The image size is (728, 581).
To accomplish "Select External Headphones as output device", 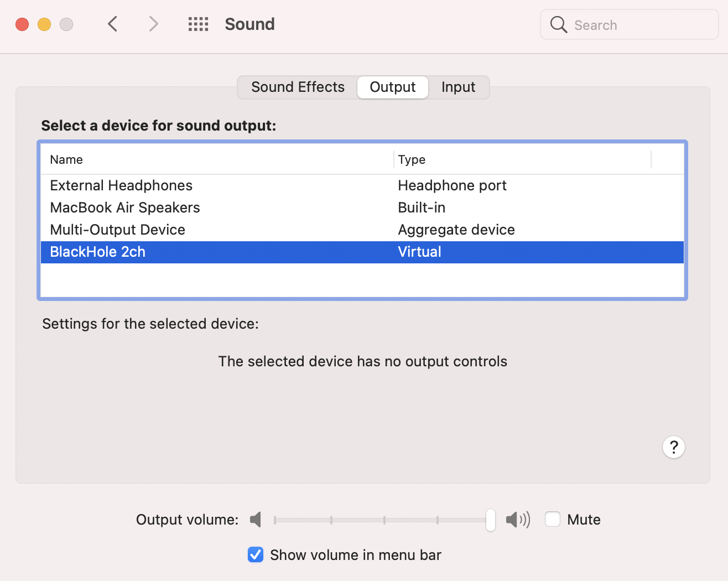I will (121, 185).
